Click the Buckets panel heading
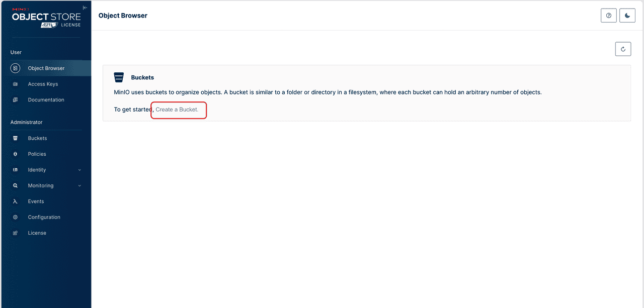Viewport: 644px width, 308px height. pos(142,77)
